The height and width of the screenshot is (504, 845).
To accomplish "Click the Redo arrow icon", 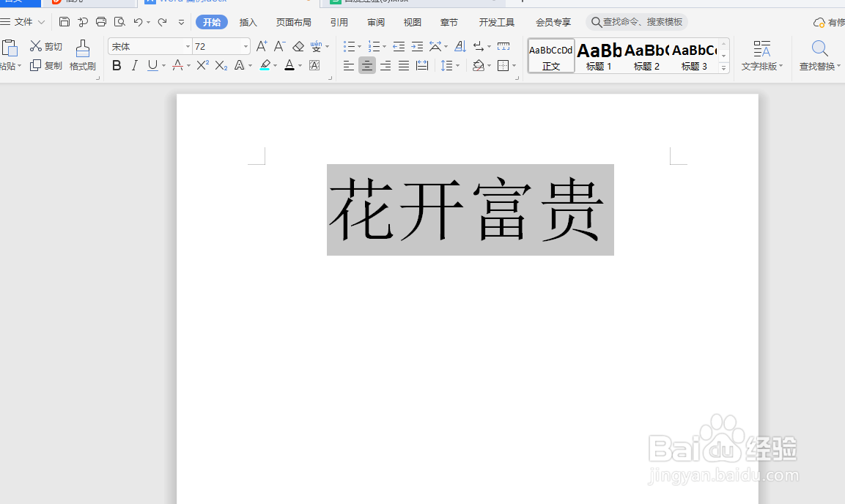I will tap(162, 22).
